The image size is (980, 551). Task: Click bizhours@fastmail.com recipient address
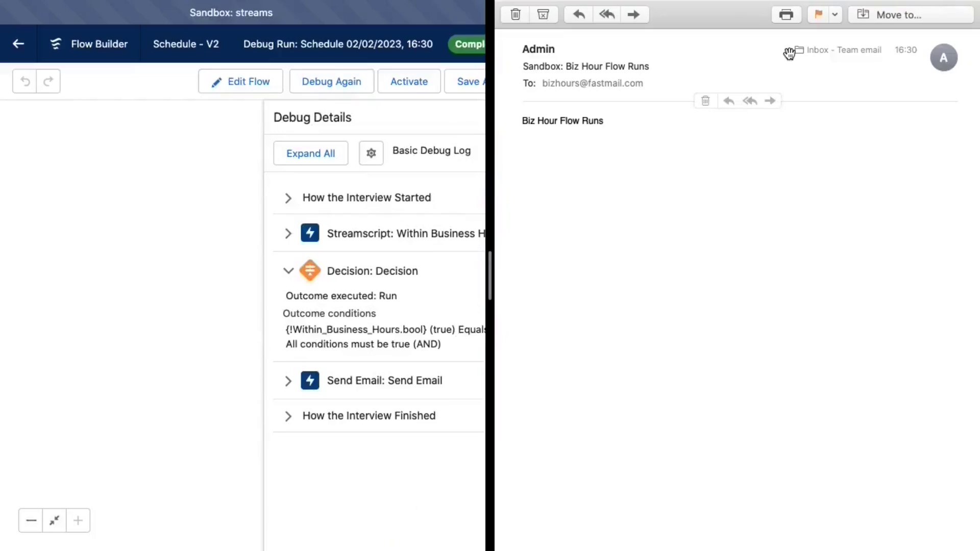click(x=592, y=83)
